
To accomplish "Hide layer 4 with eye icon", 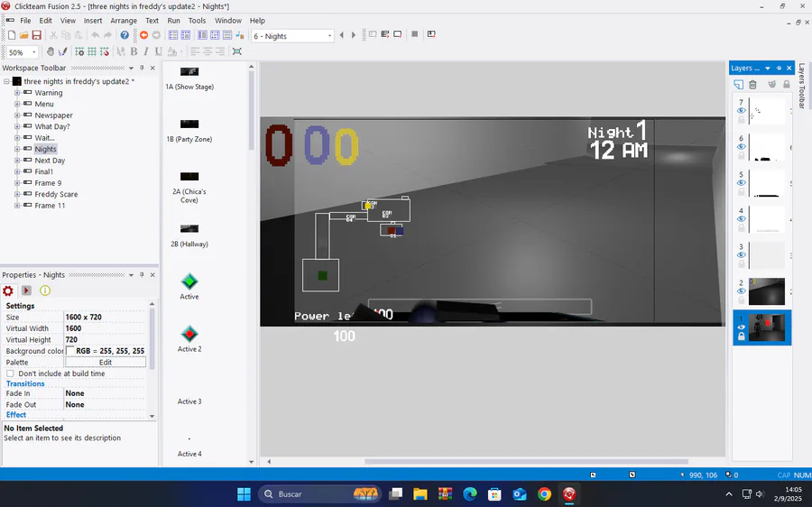I will (741, 219).
